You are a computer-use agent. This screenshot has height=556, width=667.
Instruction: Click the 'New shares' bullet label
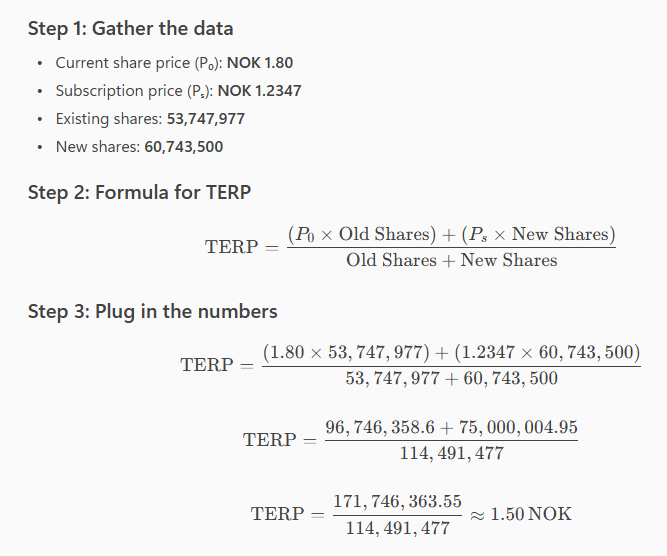tap(97, 147)
